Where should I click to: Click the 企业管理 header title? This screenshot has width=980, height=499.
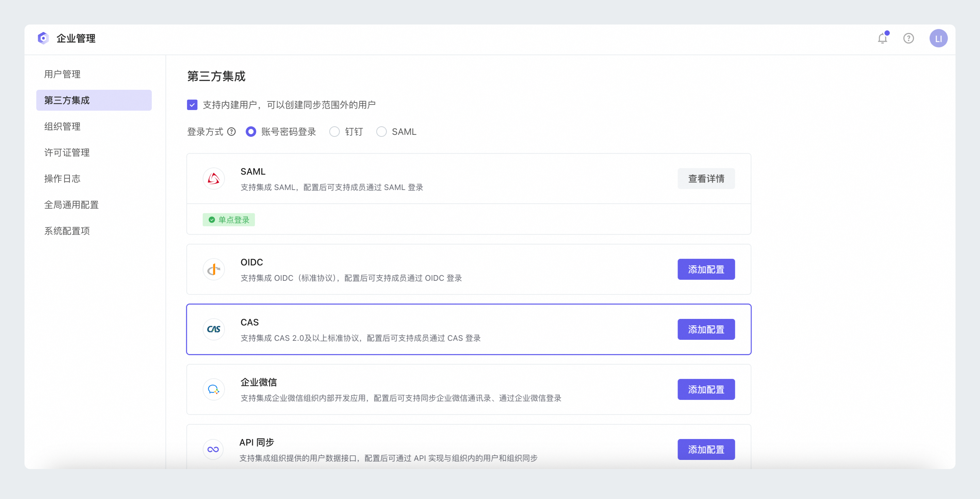tap(76, 38)
